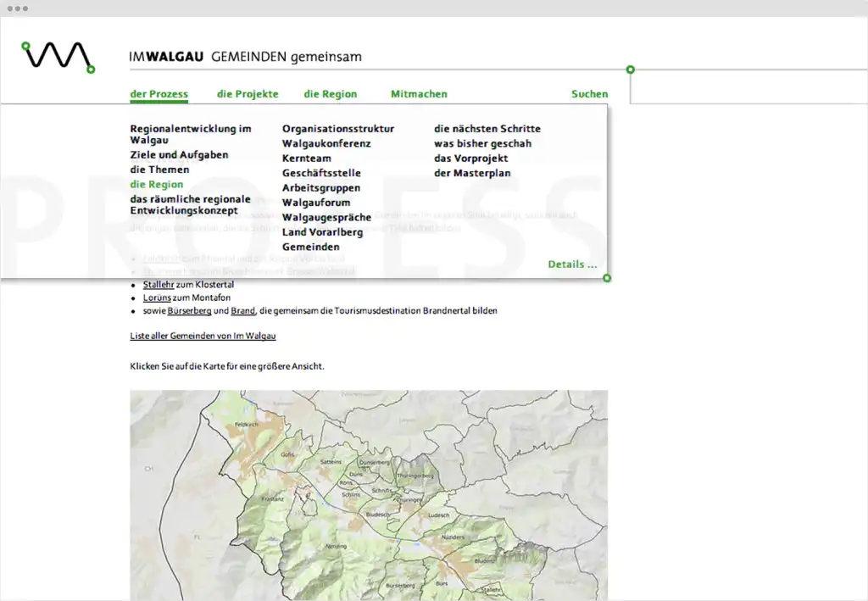Image resolution: width=868 pixels, height=601 pixels.
Task: Open "Liste aller Gemeinden von Im Walgau"
Action: click(x=203, y=336)
